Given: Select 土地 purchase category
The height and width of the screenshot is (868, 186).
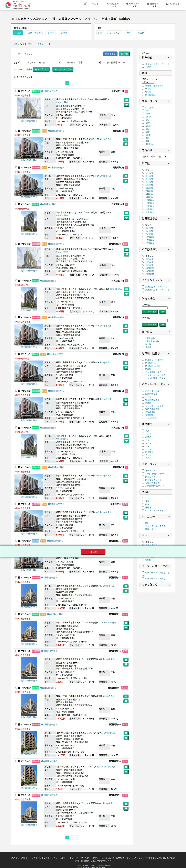Looking at the screenshot, I should [x=129, y=33].
